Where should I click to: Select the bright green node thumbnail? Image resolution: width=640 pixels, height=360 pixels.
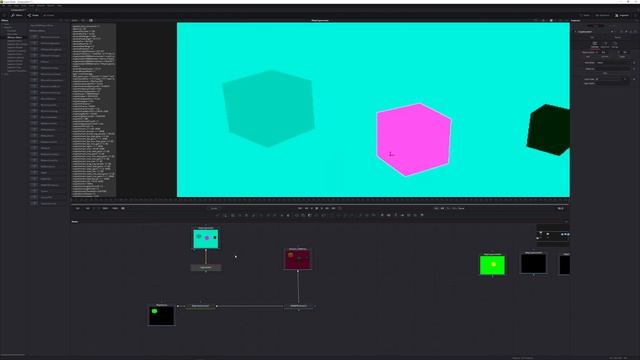(x=492, y=265)
